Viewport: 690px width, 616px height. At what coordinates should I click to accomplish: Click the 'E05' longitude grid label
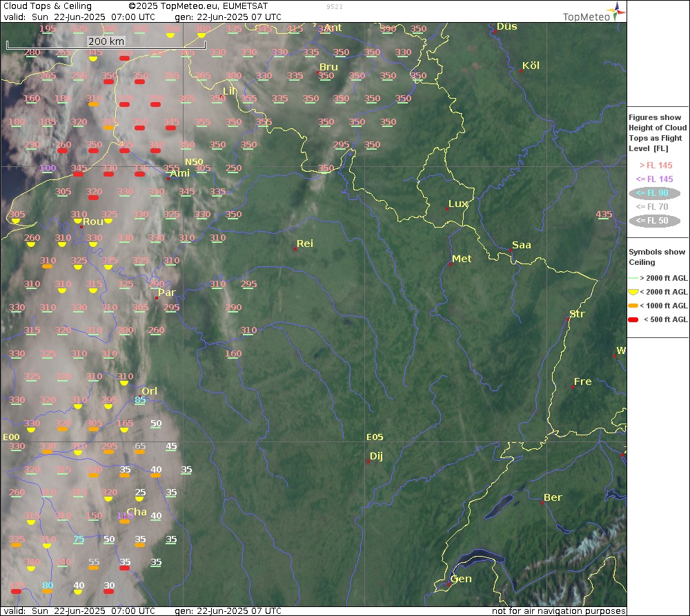[x=375, y=437]
